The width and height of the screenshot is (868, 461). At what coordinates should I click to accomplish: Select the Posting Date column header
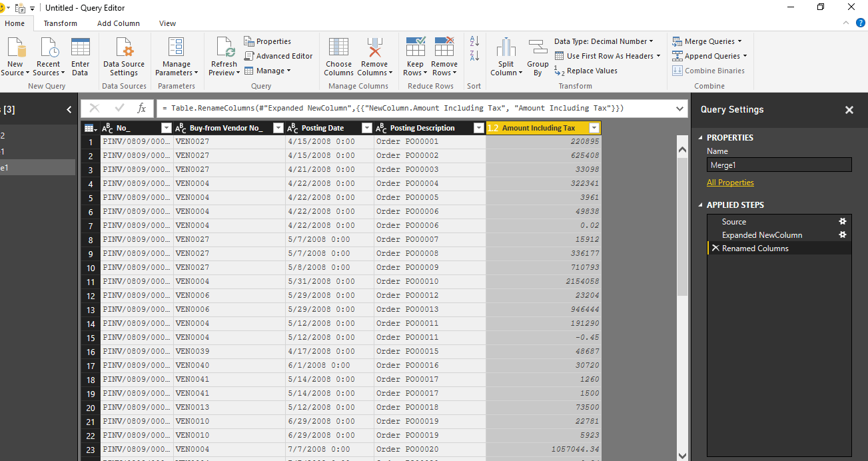click(x=323, y=128)
